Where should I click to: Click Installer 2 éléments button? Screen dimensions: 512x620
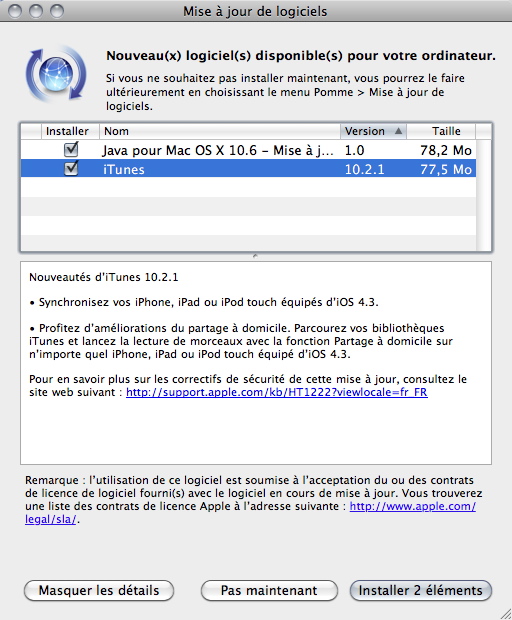click(421, 590)
